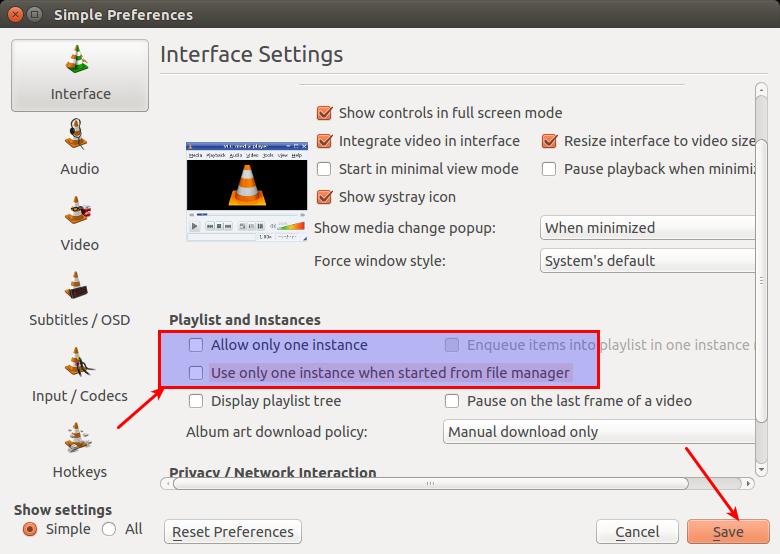The height and width of the screenshot is (554, 780).
Task: Select the All show-settings radio button
Action: tap(109, 529)
